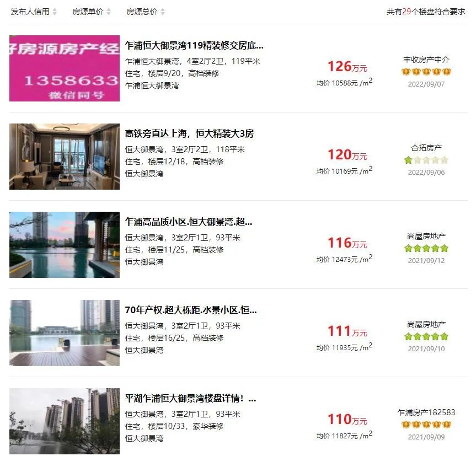Viewport: 476px width, 456px height.
Task: Click the pink 房产经纪 advertisement thumbnail
Action: click(x=65, y=68)
